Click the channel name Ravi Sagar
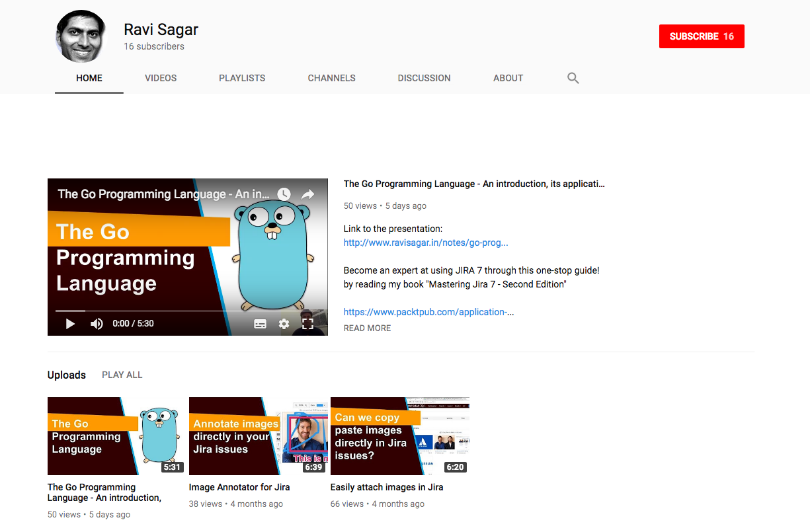 (x=161, y=30)
